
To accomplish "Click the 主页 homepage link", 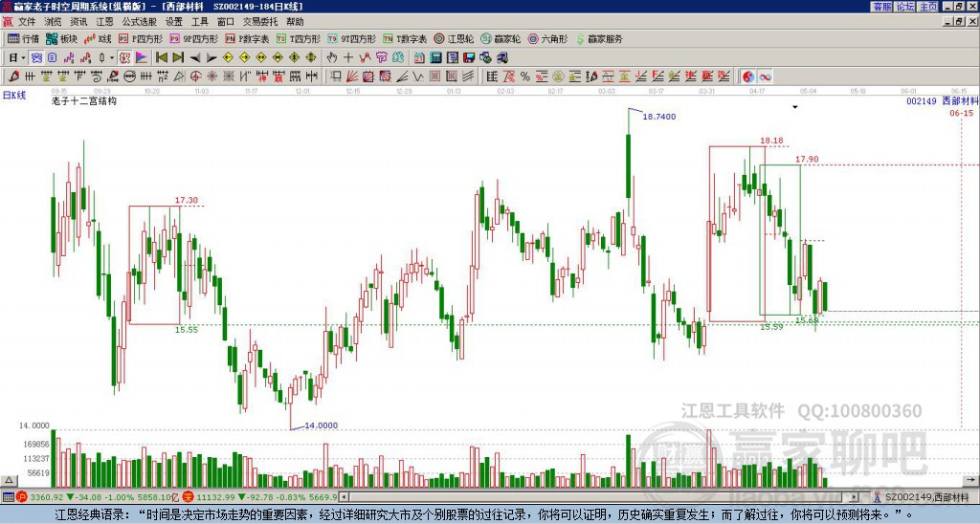I will coord(927,7).
